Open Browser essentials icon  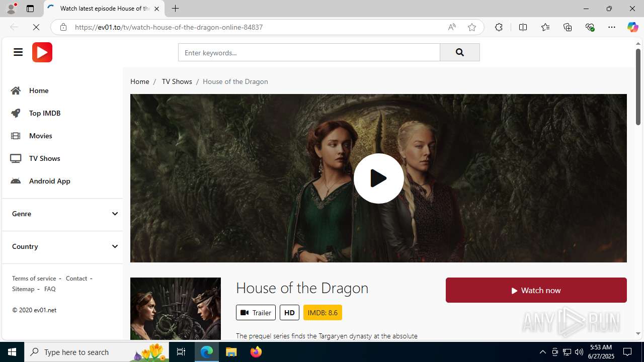point(590,27)
